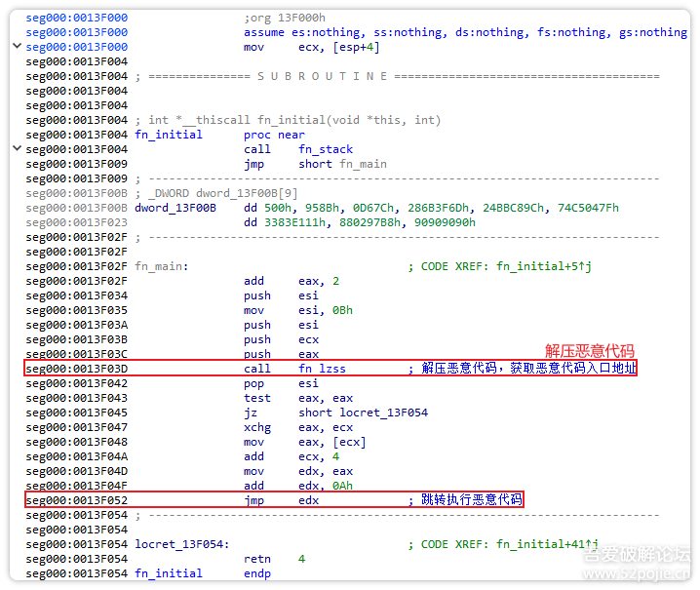Image resolution: width=700 pixels, height=590 pixels.
Task: Click the red 解压恶意代码 annotation text
Action: (589, 351)
